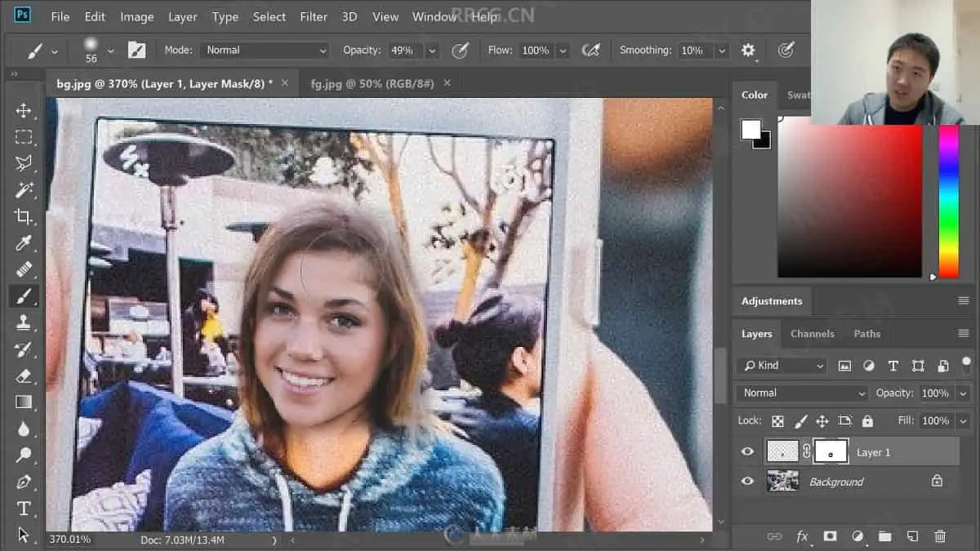980x551 pixels.
Task: Open the smoothing options gear icon
Action: pyautogui.click(x=748, y=51)
